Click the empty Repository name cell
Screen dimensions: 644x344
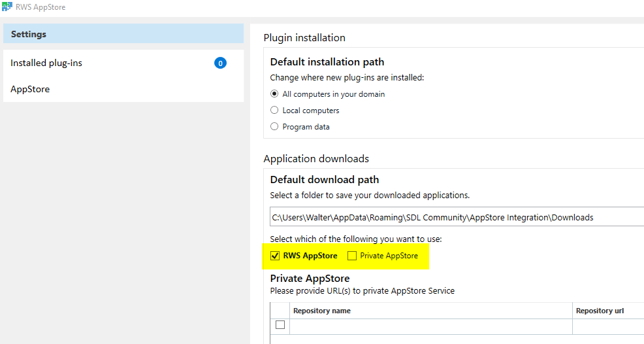431,326
